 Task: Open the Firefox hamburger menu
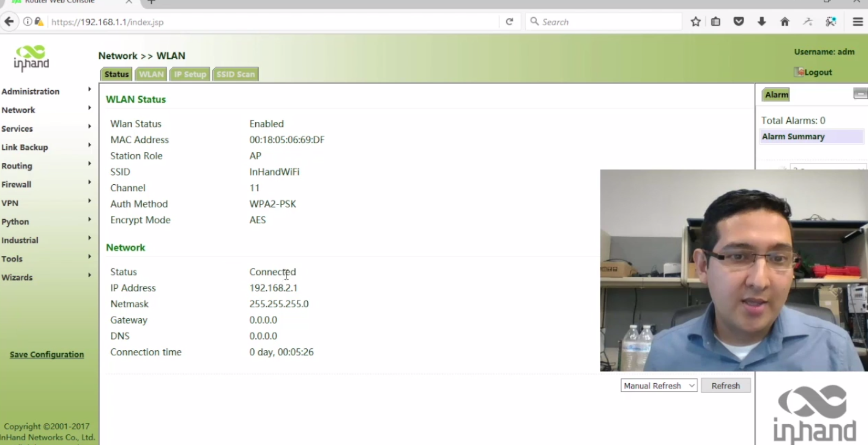(x=857, y=22)
